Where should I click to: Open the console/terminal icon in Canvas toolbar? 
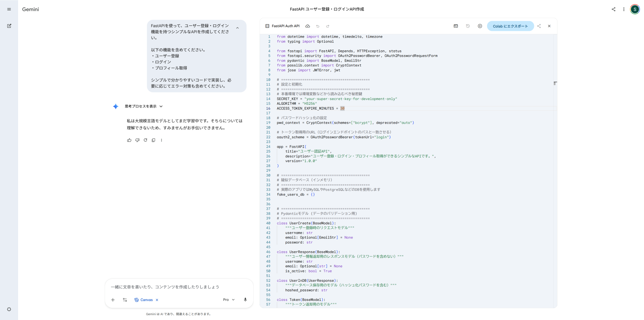456,26
